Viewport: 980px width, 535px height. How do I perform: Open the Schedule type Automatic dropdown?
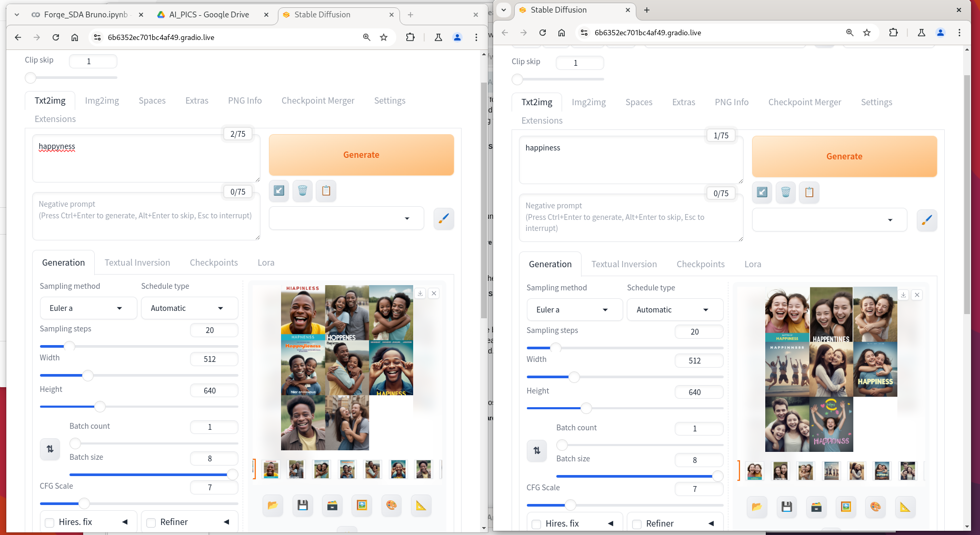click(189, 308)
